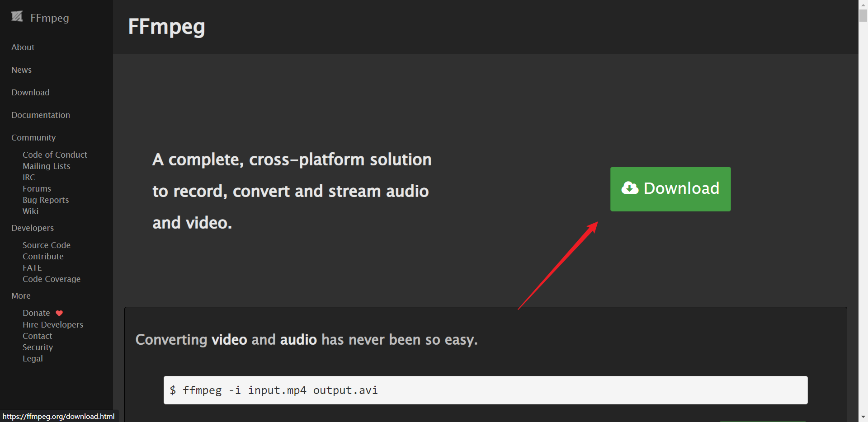868x422 pixels.
Task: Open the Wiki link
Action: [30, 211]
